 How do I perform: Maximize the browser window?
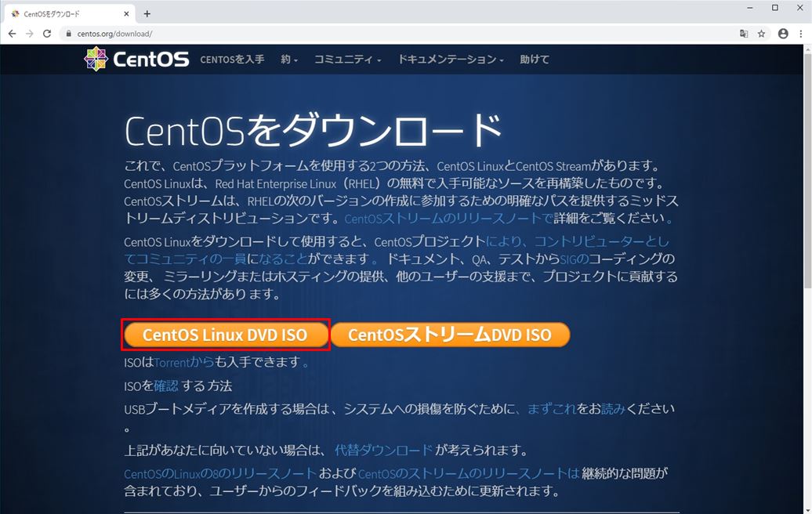click(774, 8)
